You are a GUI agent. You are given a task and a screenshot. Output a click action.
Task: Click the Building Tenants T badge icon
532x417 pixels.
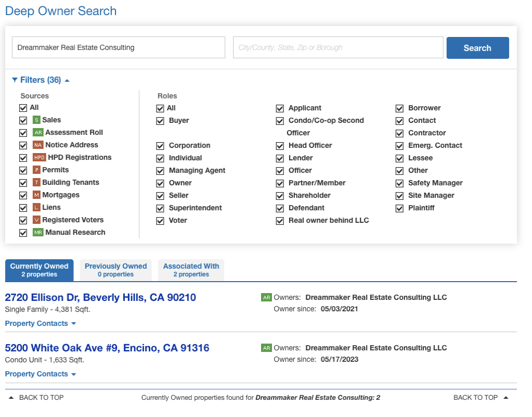pyautogui.click(x=36, y=182)
